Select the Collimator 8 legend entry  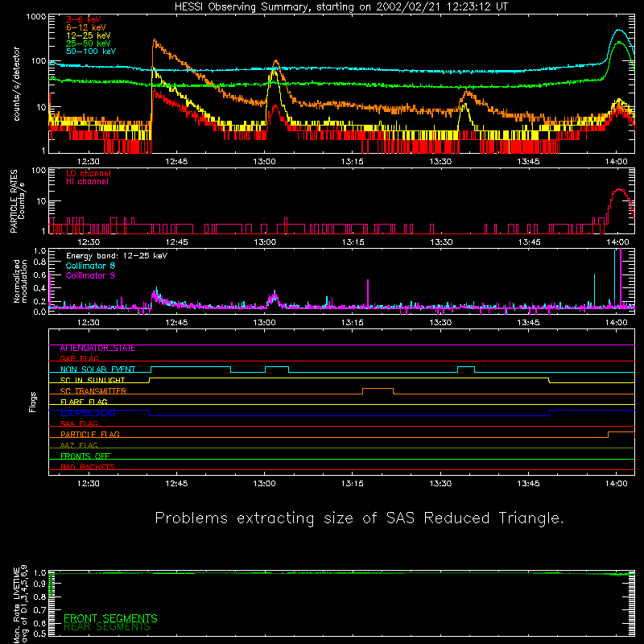pos(90,266)
